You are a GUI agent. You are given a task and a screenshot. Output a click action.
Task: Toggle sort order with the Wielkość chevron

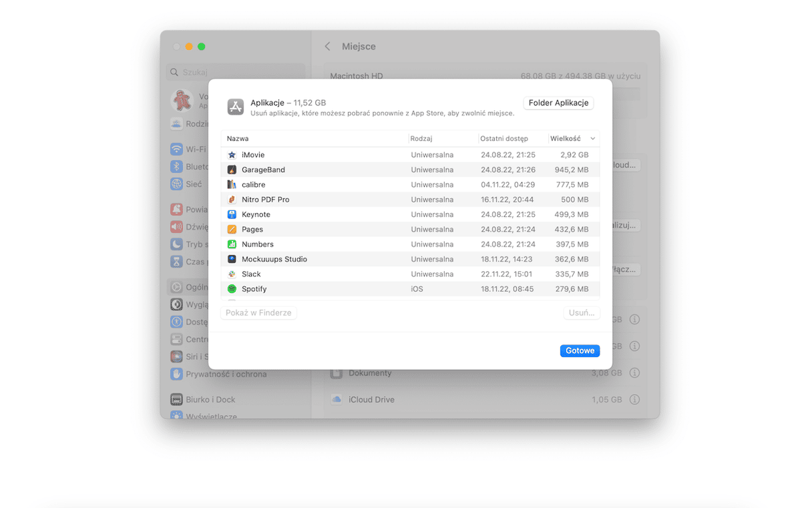click(592, 139)
